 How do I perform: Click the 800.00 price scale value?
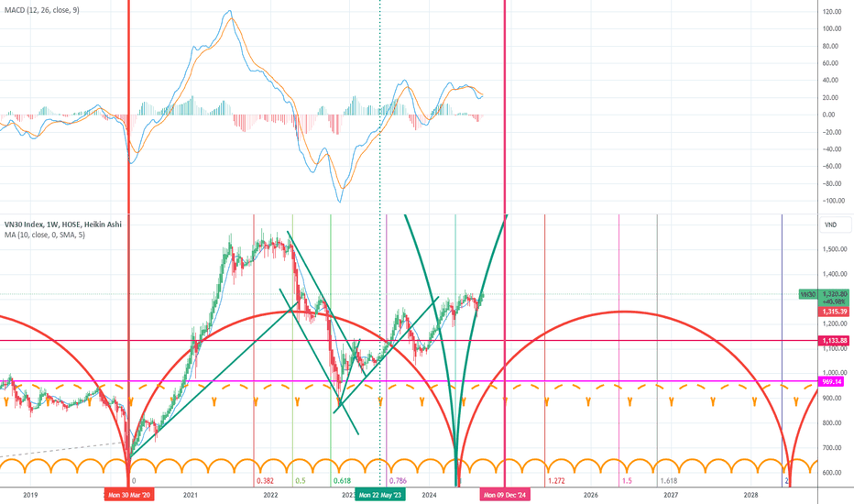[832, 422]
